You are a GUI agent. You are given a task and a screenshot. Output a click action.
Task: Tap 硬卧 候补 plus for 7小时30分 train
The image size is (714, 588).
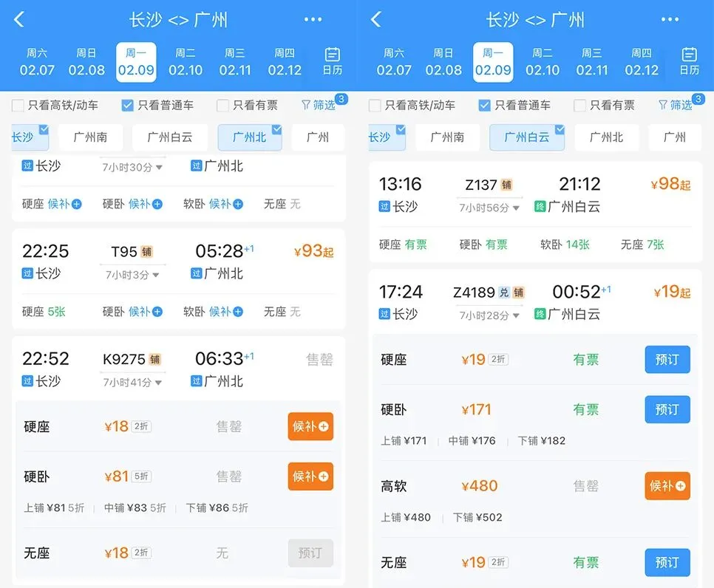tap(157, 204)
